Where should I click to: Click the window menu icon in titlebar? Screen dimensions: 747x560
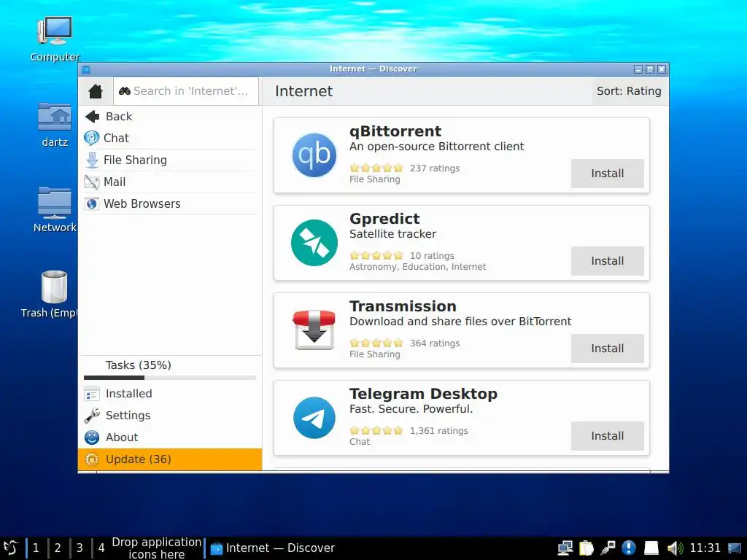(86, 69)
